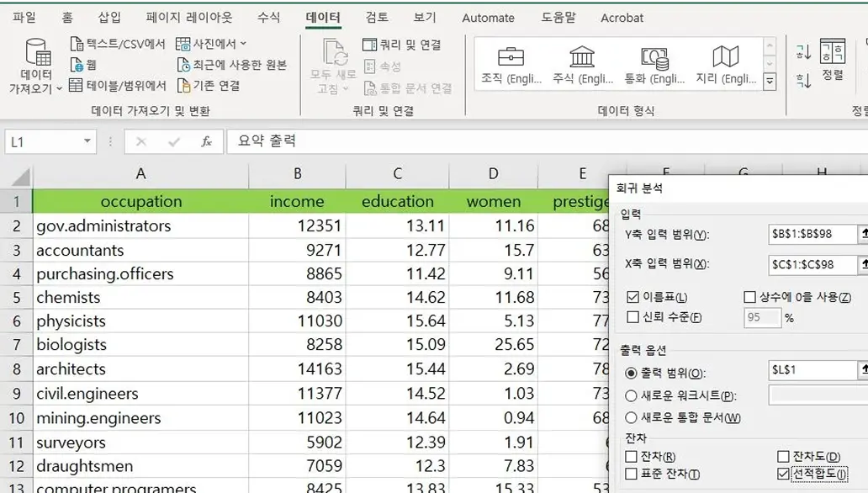Click the 텍스트/CSV에서 import icon

pyautogui.click(x=77, y=45)
